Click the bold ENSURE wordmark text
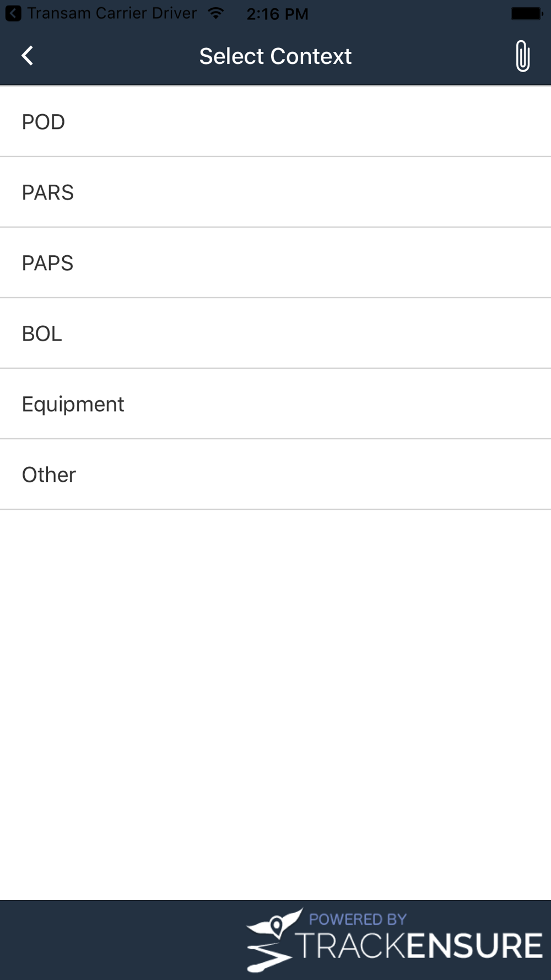The image size is (551, 980). tap(475, 946)
